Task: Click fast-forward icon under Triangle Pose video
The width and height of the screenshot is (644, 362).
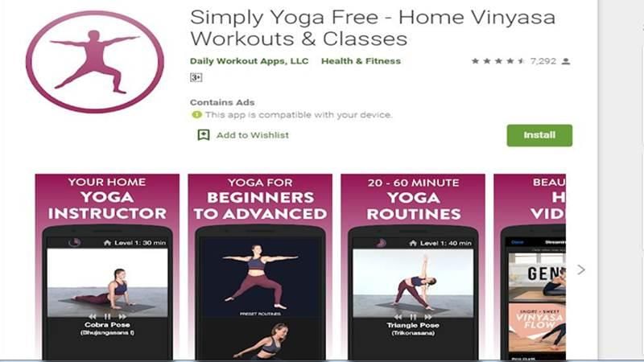Action: (428, 317)
